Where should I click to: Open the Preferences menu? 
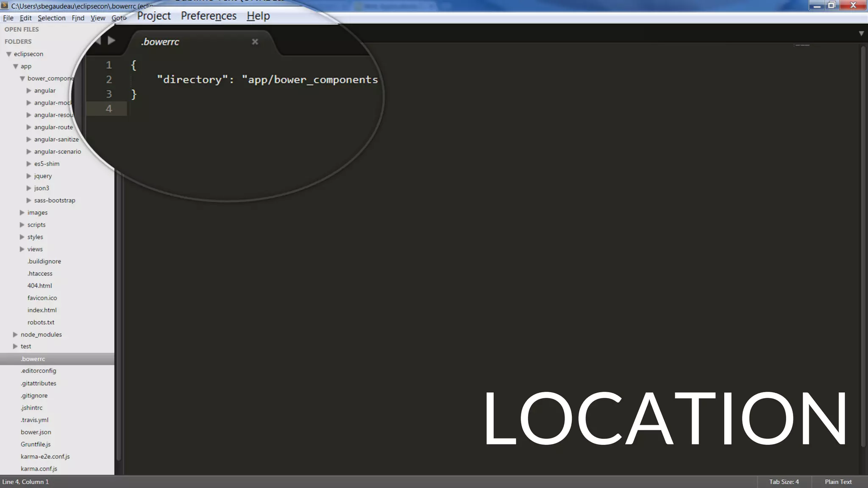pyautogui.click(x=209, y=16)
